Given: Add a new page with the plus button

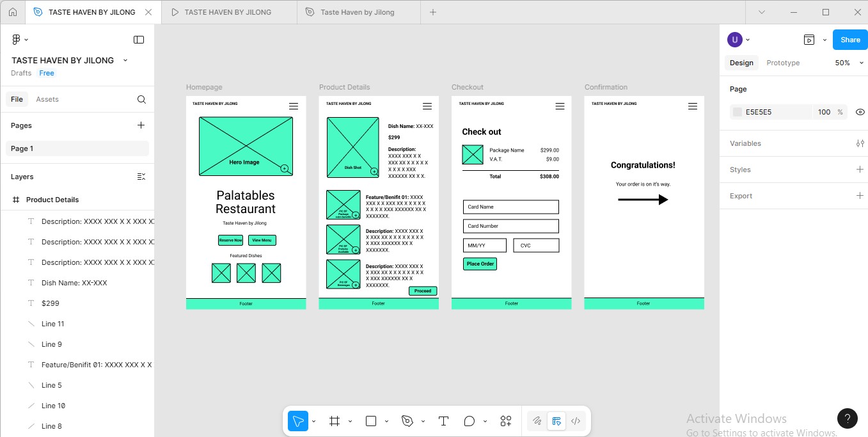Looking at the screenshot, I should pos(140,125).
